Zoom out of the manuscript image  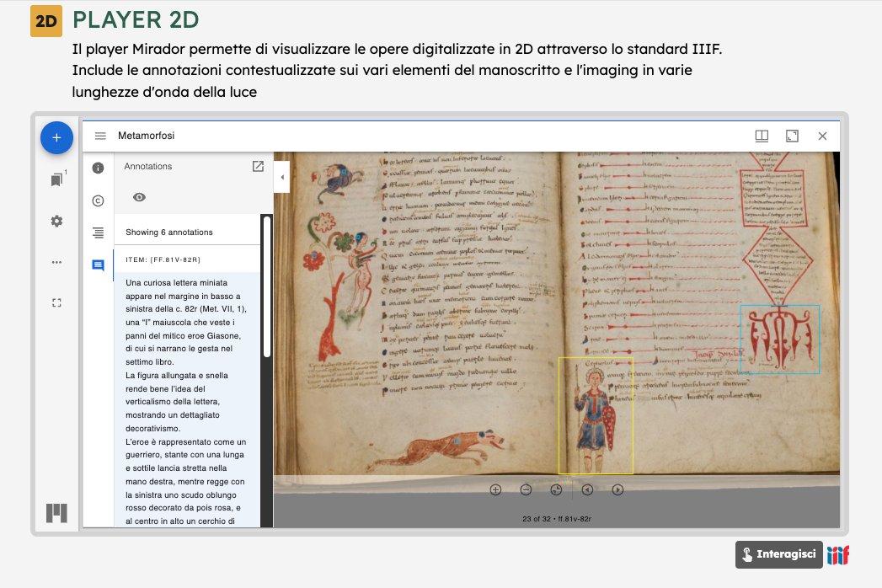[526, 489]
